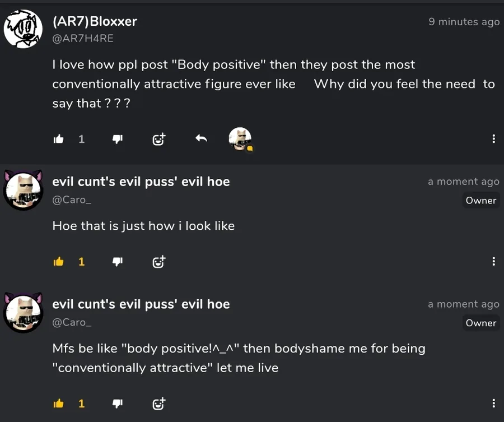The image size is (504, 422).
Task: Open the "9 minutes ago" timestamp
Action: coord(464,21)
